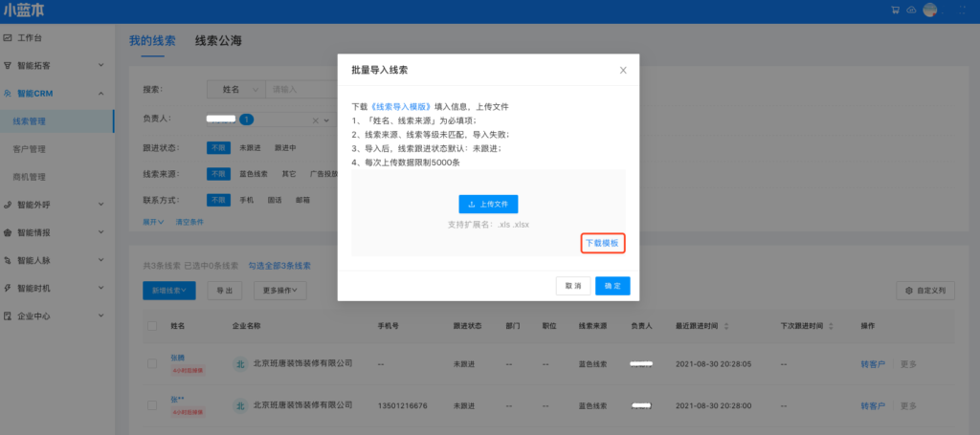
Task: Click the 智能外呼 phone icon
Action: pyautogui.click(x=8, y=205)
